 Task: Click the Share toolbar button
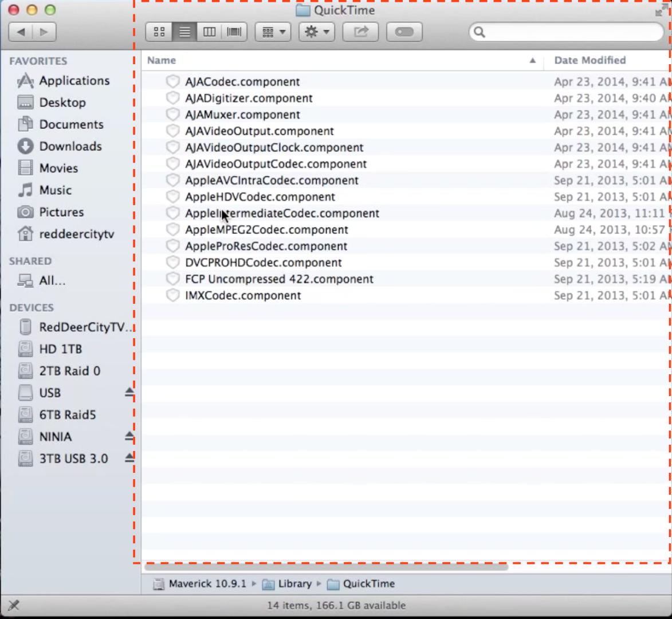(x=360, y=32)
